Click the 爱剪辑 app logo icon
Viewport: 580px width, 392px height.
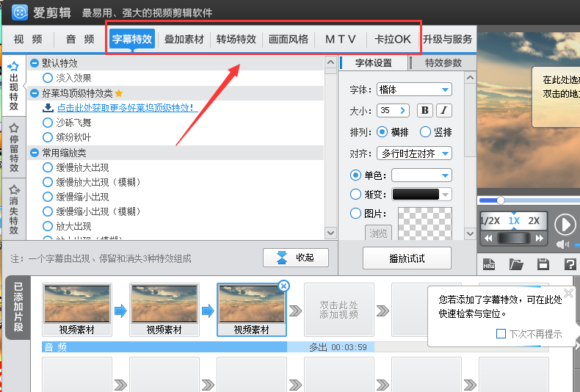pyautogui.click(x=20, y=12)
